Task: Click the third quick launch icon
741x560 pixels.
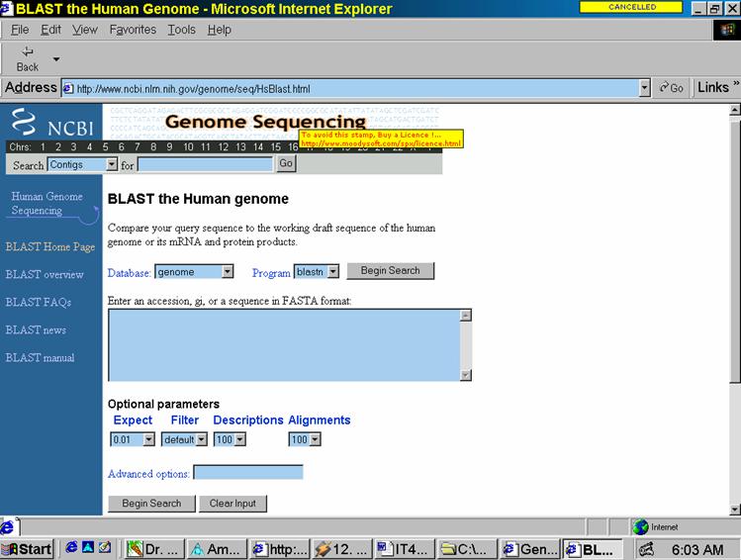Action: click(105, 548)
